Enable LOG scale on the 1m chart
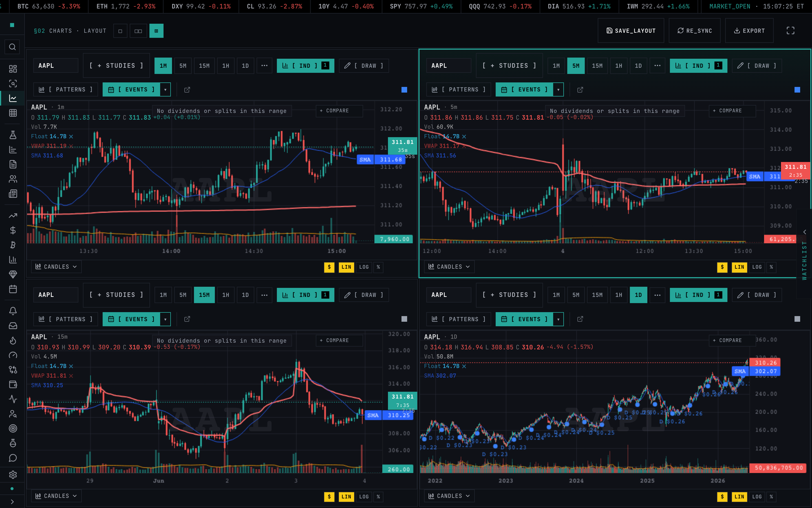Screen dimensions: 812x508 tap(364, 267)
